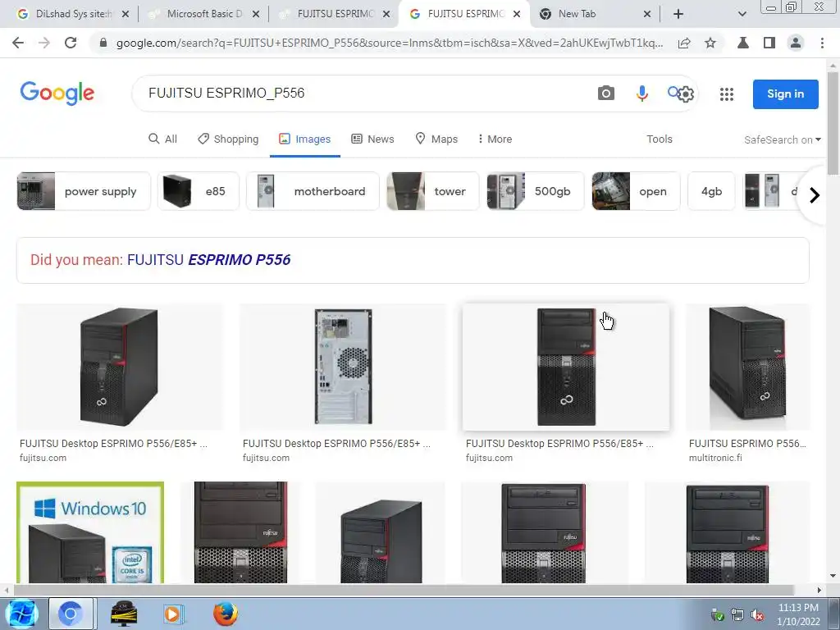Filter by tower chip
The image size is (840, 630).
coord(433,191)
